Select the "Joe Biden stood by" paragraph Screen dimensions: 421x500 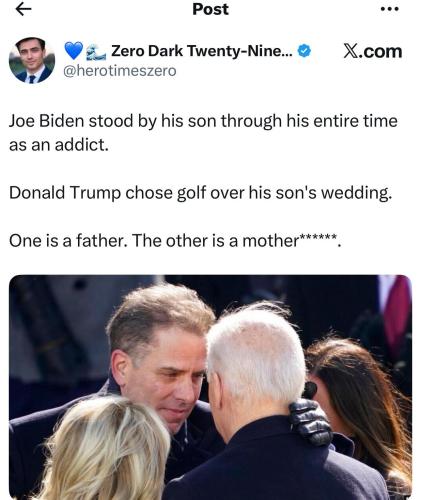coord(203,133)
